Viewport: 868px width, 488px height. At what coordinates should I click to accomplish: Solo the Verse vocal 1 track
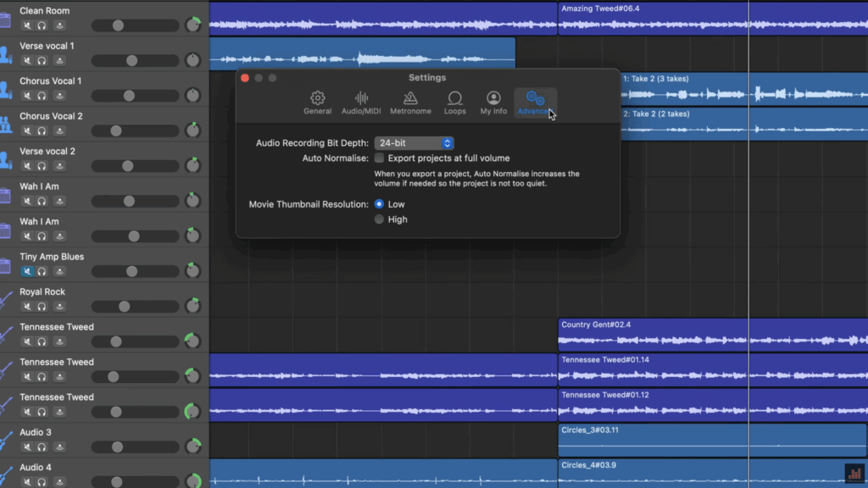tap(42, 61)
